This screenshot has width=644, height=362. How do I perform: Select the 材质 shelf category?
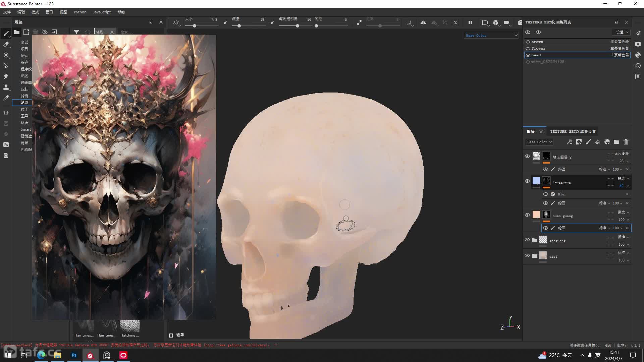pos(24,123)
